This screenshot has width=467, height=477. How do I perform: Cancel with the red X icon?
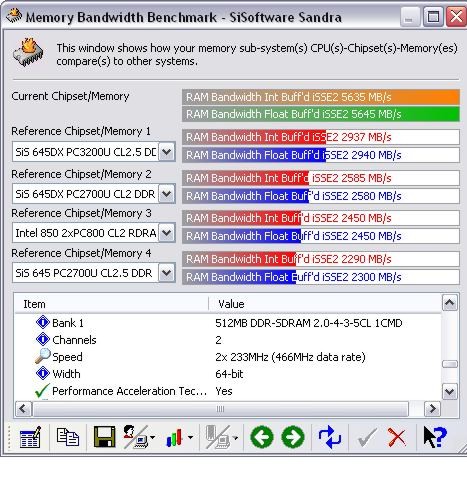tap(397, 437)
